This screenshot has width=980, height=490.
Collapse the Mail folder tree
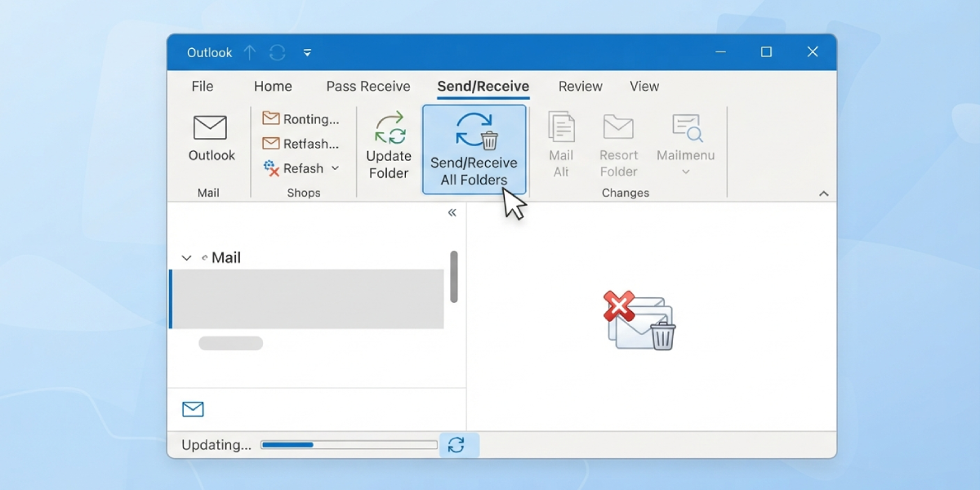pos(186,258)
